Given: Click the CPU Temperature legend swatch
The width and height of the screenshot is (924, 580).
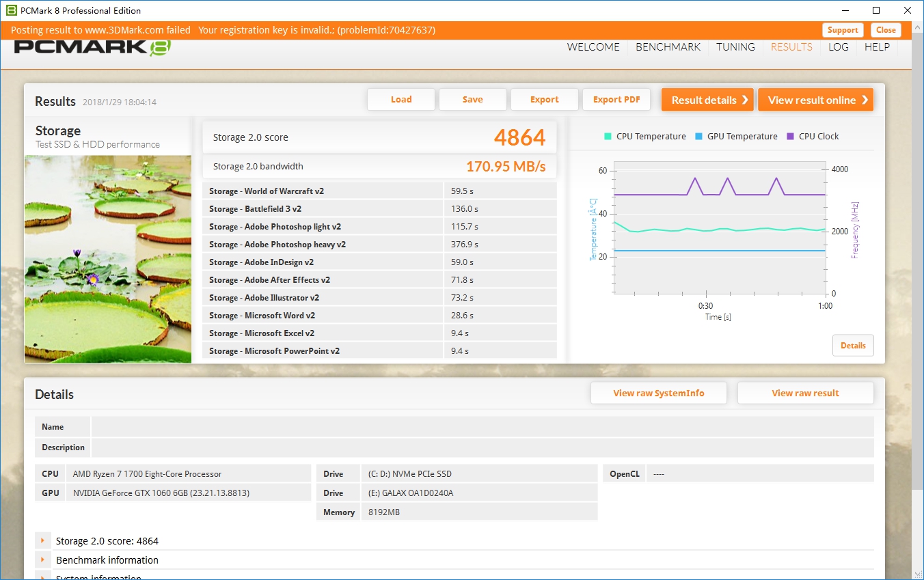Looking at the screenshot, I should pyautogui.click(x=608, y=136).
